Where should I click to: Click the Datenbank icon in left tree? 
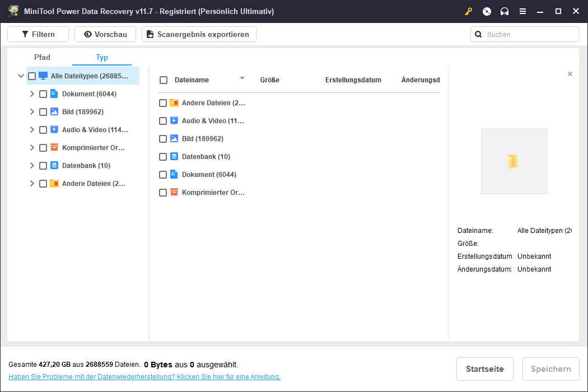[x=54, y=165]
